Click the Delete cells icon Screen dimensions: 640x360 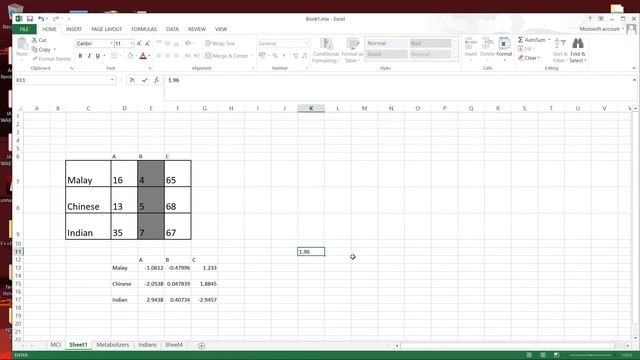click(x=487, y=43)
